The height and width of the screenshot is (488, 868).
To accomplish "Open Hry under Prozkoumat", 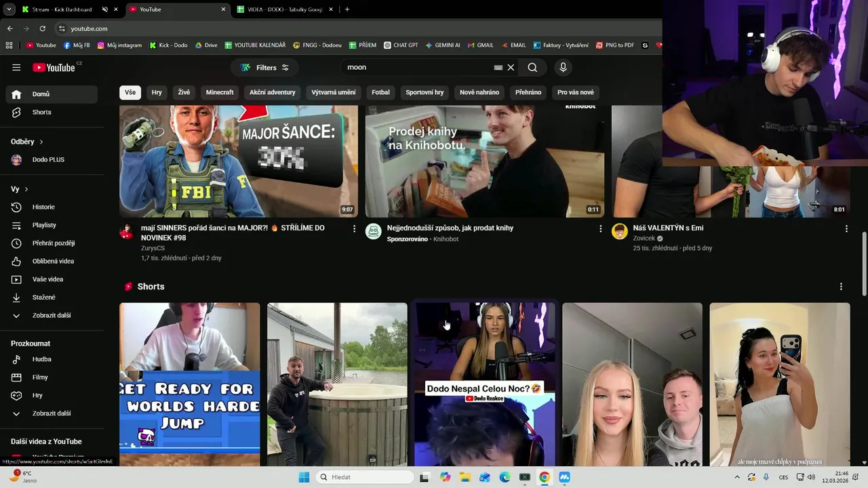I will click(52, 395).
